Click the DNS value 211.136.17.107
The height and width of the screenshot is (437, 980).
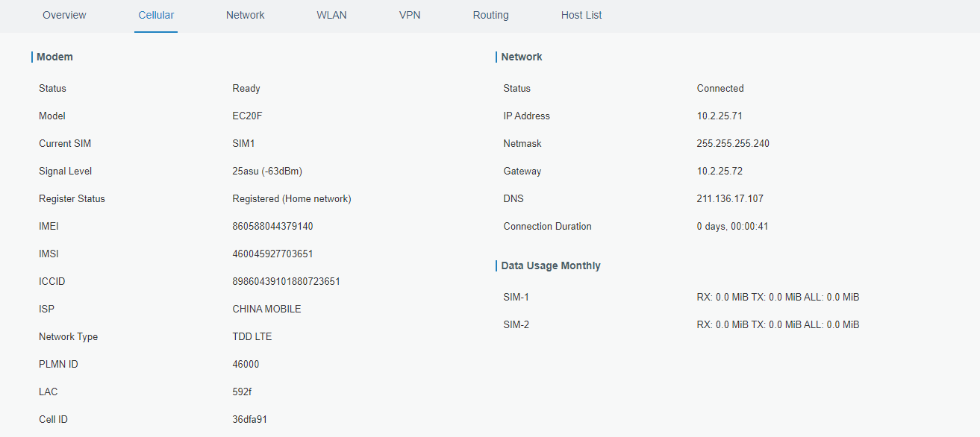pos(729,198)
